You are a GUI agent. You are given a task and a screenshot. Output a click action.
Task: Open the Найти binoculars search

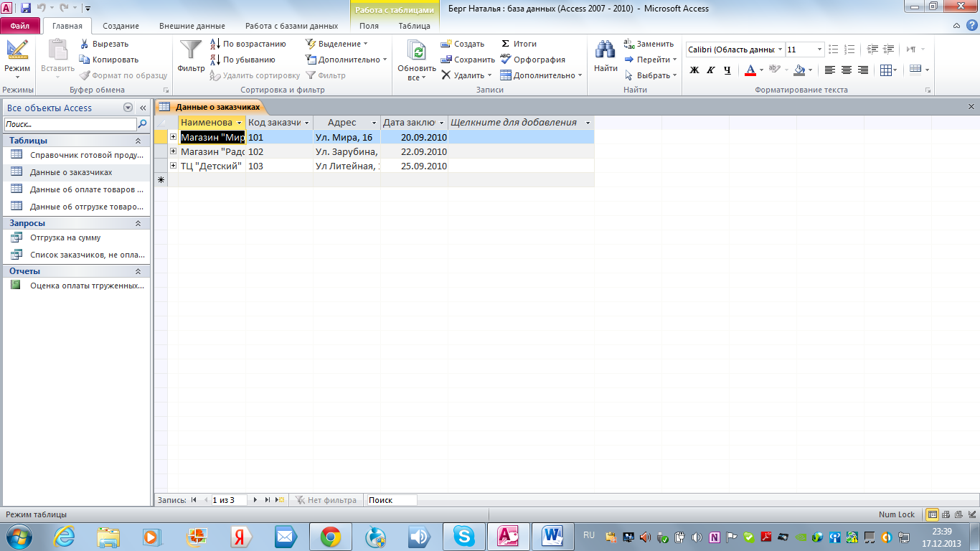(x=606, y=50)
